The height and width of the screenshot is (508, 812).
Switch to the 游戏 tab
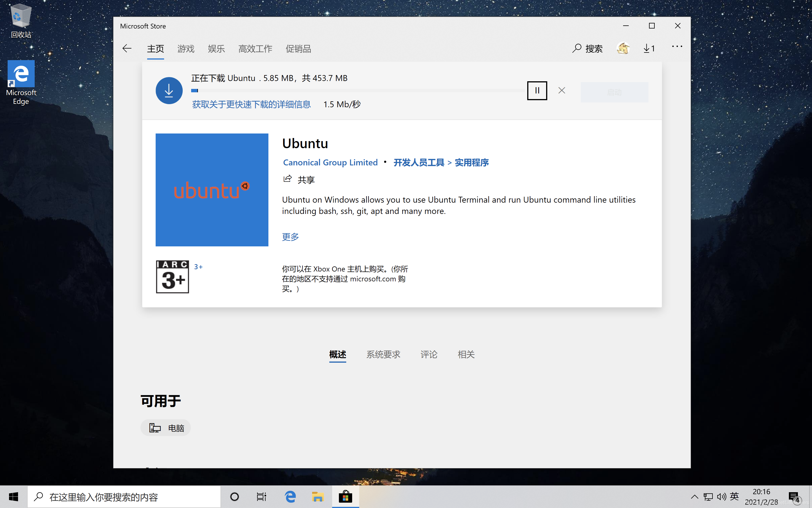[x=186, y=49]
